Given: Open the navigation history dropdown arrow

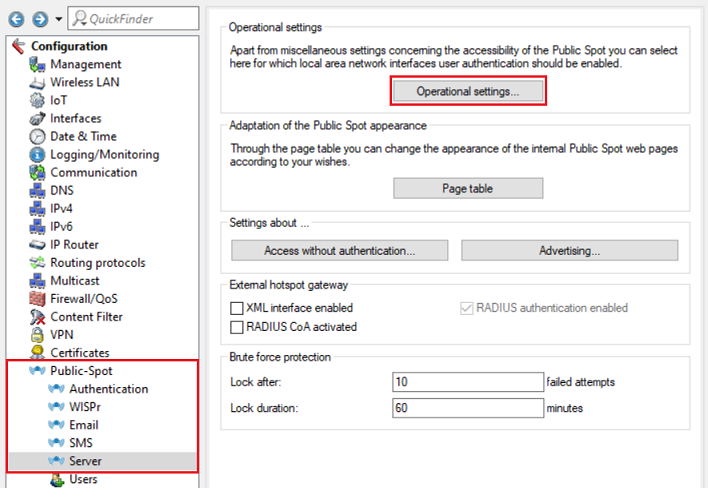Looking at the screenshot, I should coord(58,20).
